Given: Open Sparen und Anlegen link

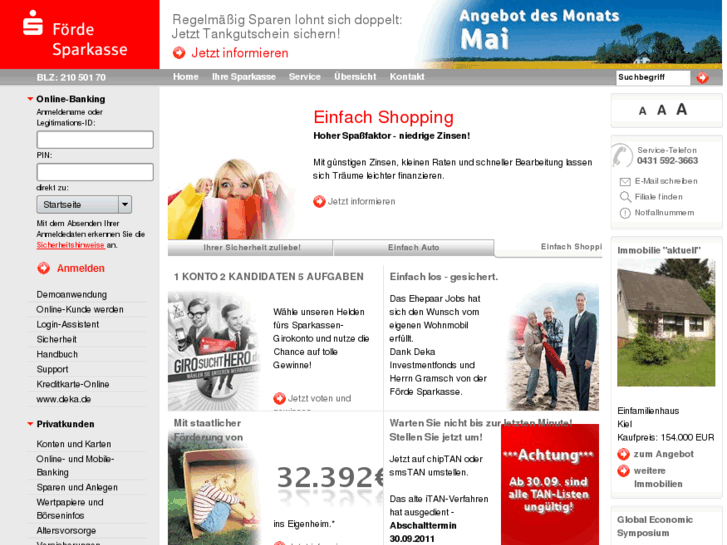Looking at the screenshot, I should coord(77,487).
